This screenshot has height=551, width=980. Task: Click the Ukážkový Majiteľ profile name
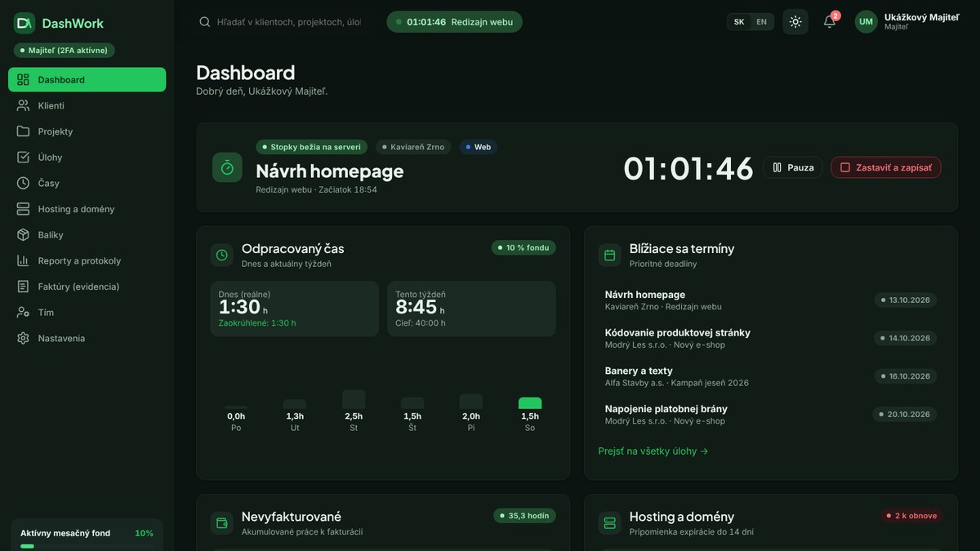921,17
